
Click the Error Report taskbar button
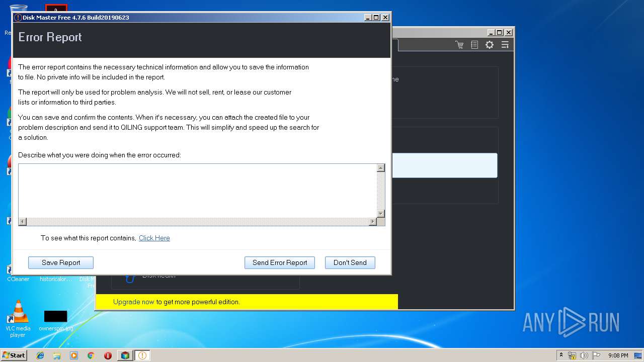click(142, 355)
